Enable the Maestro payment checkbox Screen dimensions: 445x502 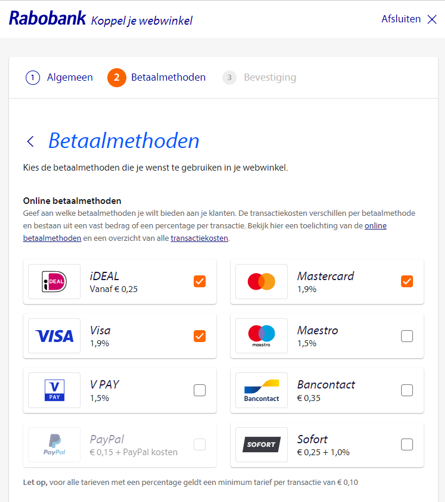(407, 336)
